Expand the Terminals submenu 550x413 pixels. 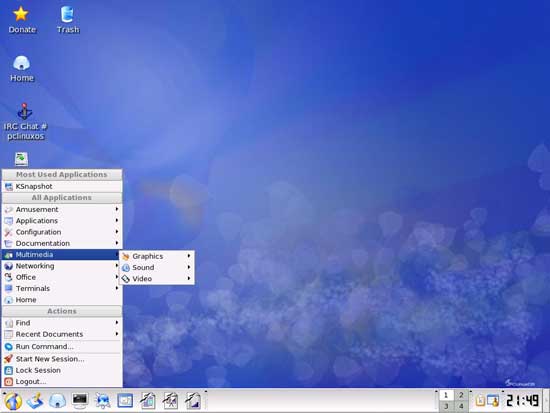click(x=62, y=288)
